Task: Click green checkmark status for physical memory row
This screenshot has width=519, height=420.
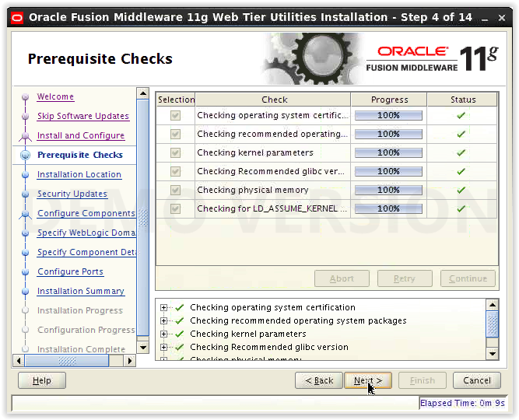Action: [x=461, y=190]
